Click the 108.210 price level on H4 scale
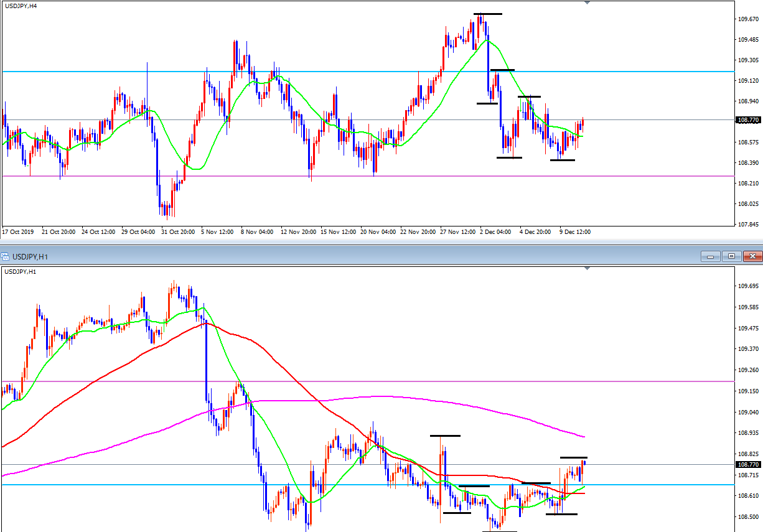Image resolution: width=763 pixels, height=532 pixels. (x=747, y=184)
